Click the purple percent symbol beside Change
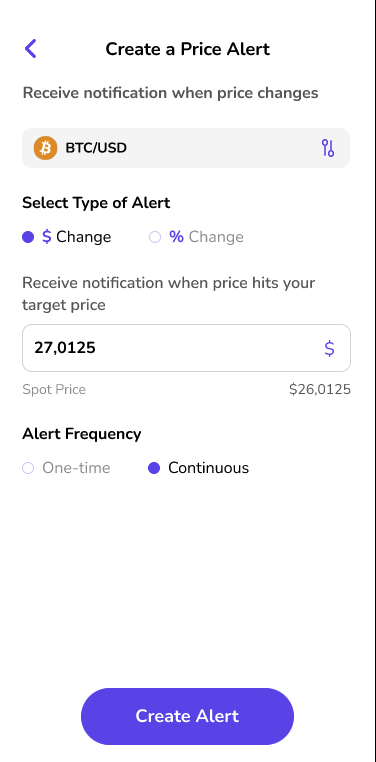Image resolution: width=376 pixels, height=762 pixels. point(176,237)
